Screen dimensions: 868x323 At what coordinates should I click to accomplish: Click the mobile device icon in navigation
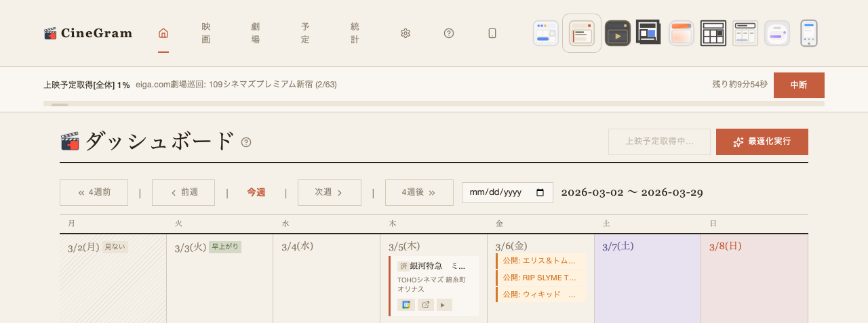click(x=492, y=33)
